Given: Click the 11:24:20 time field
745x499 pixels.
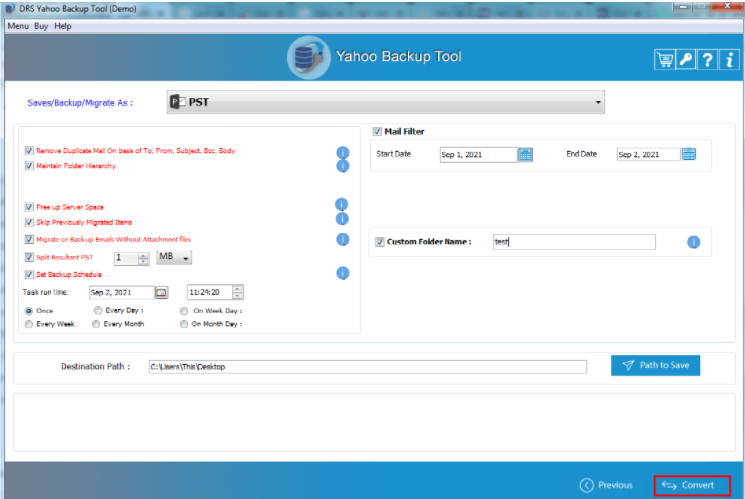Looking at the screenshot, I should coord(210,292).
